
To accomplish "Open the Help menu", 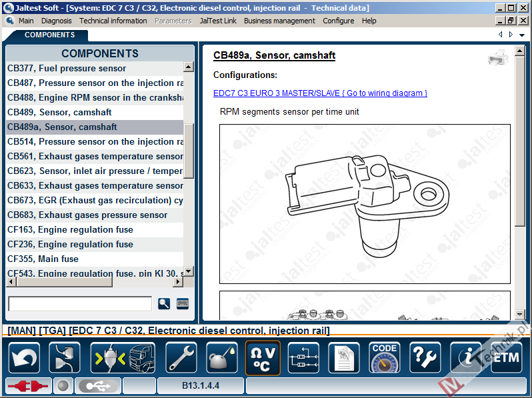I will point(369,21).
